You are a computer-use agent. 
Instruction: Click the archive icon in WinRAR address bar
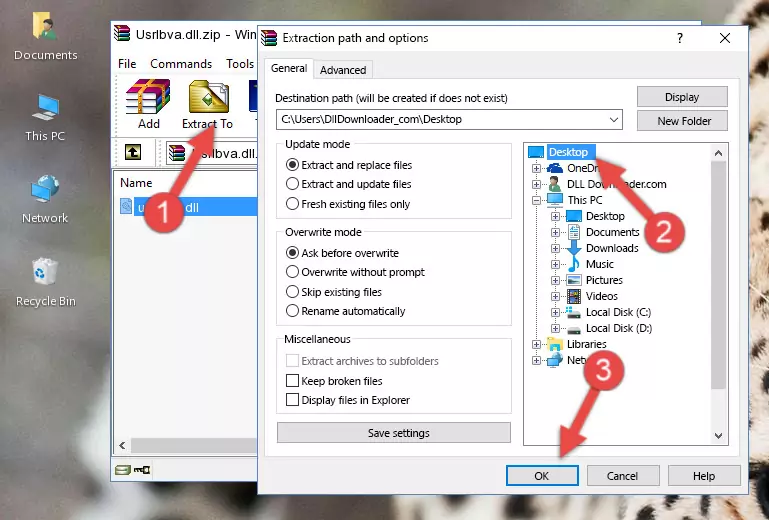point(177,153)
